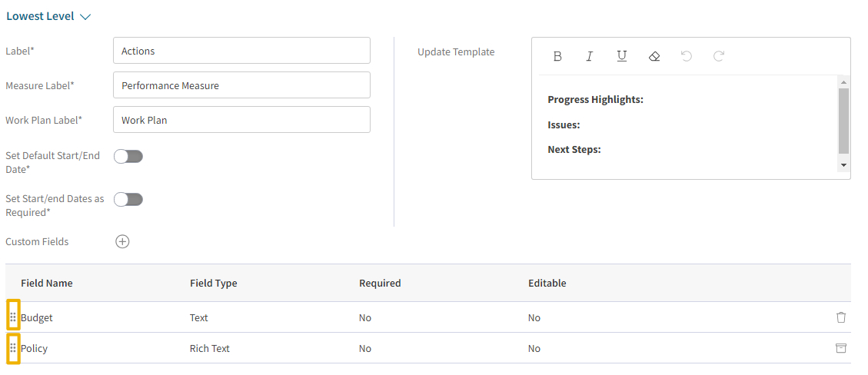The image size is (868, 375).
Task: Click the template editor scrollbar up arrow
Action: 843,82
